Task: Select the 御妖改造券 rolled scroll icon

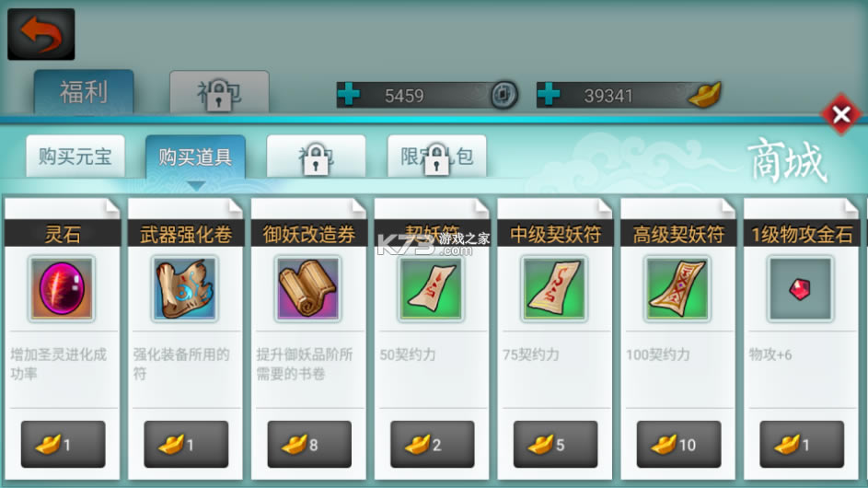Action: tap(307, 288)
